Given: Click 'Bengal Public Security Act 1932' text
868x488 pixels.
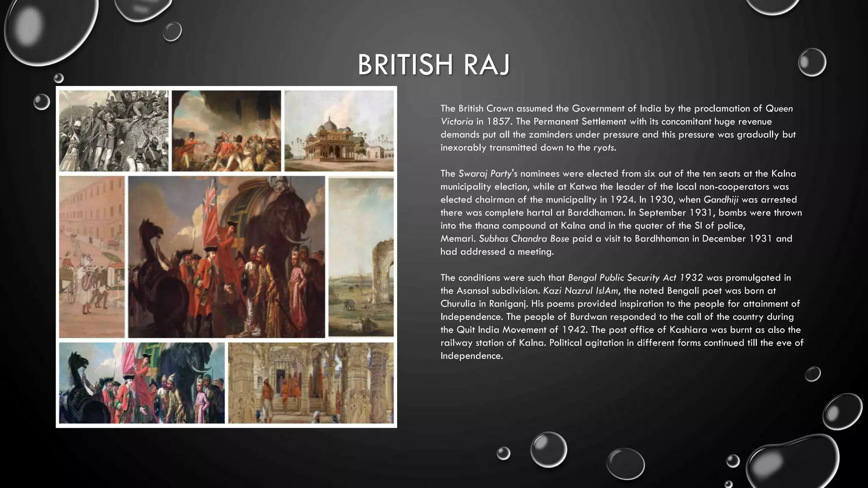Looking at the screenshot, I should (635, 278).
